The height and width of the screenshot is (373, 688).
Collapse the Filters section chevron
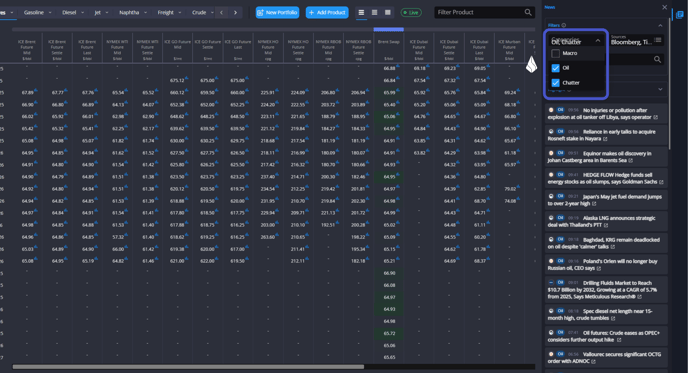[660, 25]
